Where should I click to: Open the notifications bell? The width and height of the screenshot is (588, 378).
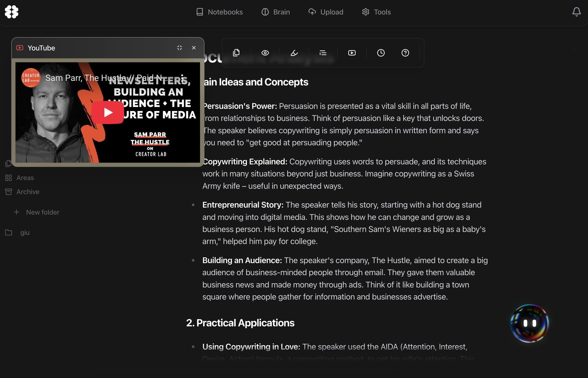tap(576, 12)
